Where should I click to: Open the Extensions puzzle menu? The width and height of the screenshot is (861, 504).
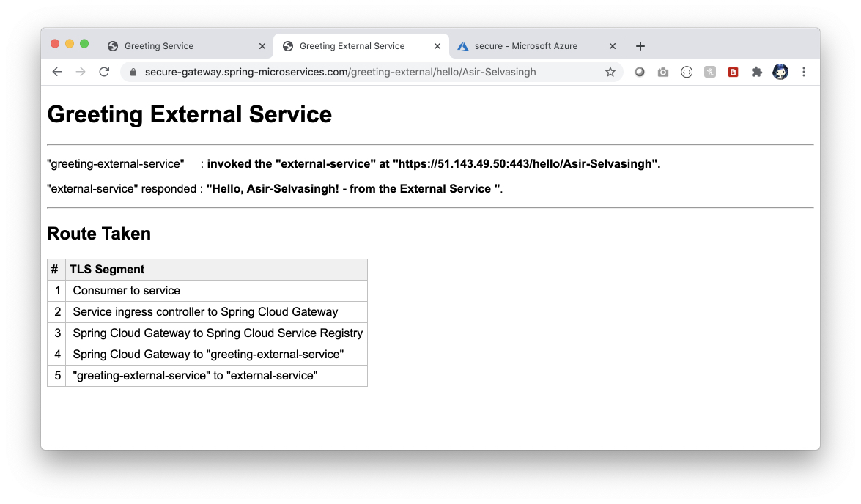757,72
